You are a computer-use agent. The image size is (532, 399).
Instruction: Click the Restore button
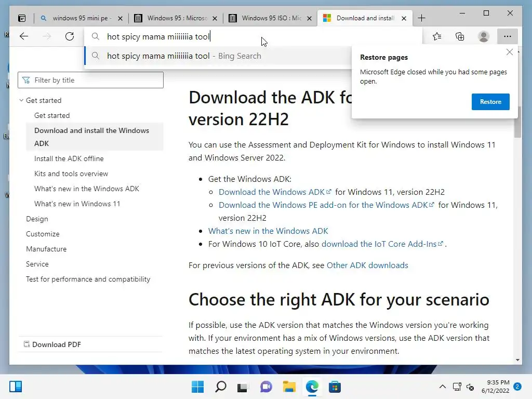pyautogui.click(x=490, y=102)
